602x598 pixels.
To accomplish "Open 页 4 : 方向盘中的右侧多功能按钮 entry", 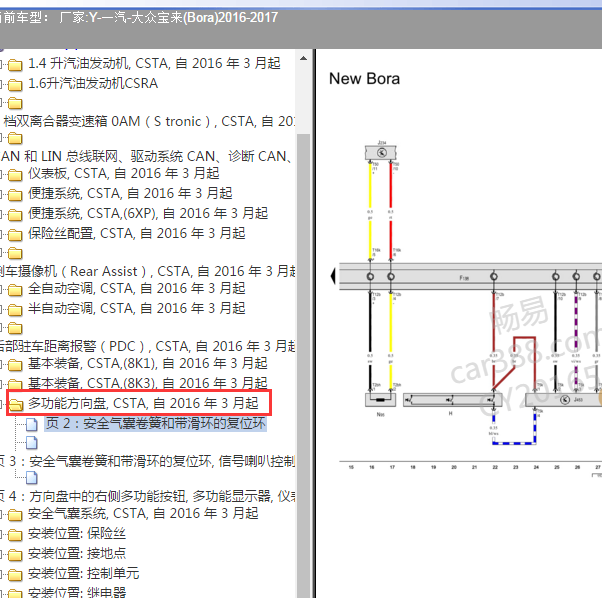I will pyautogui.click(x=147, y=496).
